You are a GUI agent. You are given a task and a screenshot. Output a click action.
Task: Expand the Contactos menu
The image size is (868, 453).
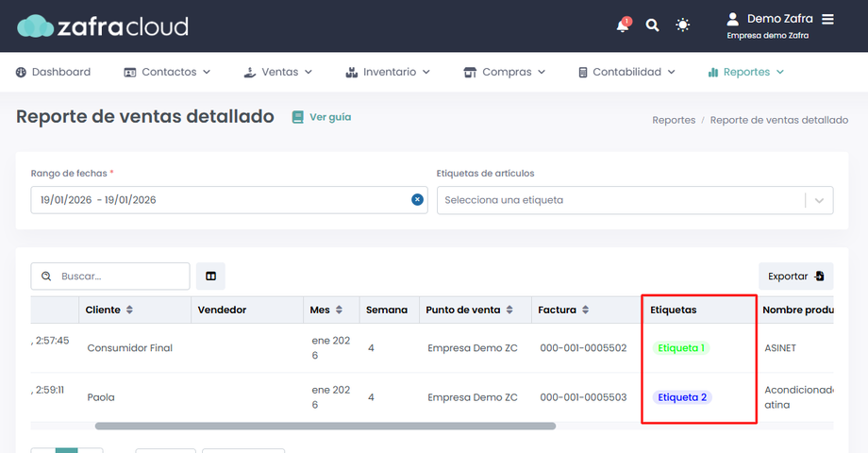pyautogui.click(x=167, y=72)
